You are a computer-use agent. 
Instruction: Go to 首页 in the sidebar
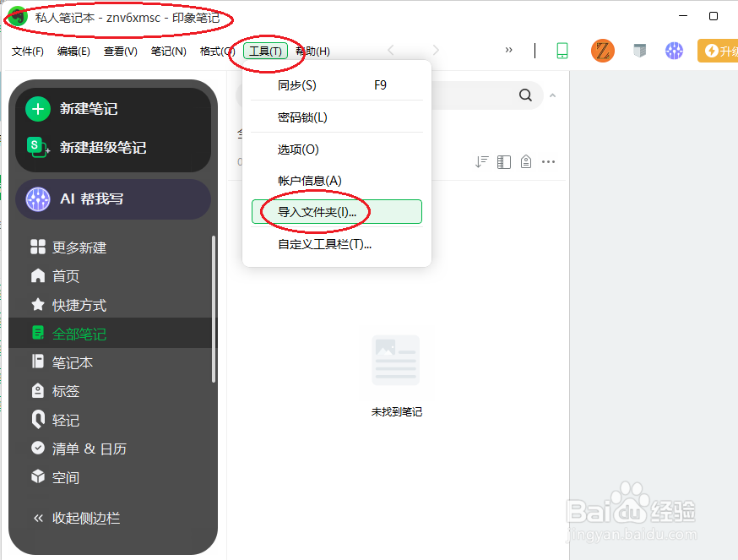click(63, 275)
